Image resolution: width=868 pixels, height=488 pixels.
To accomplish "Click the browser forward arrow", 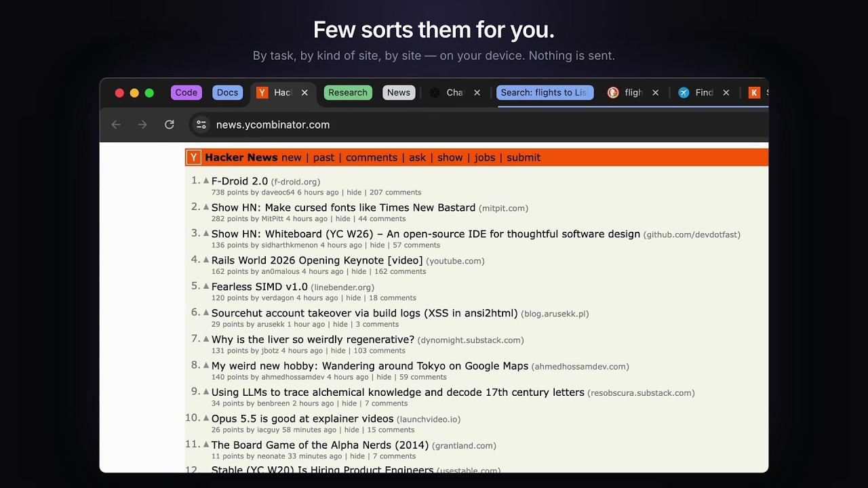I will pyautogui.click(x=142, y=125).
